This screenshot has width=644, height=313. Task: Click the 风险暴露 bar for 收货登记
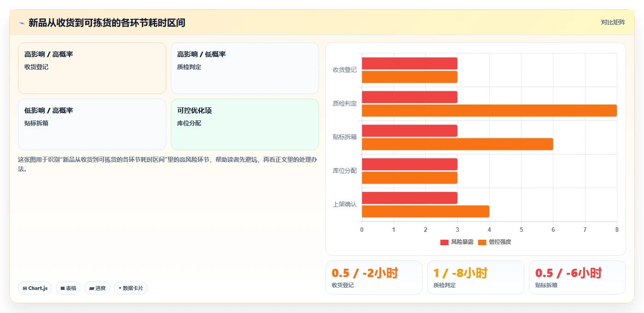[x=410, y=63]
